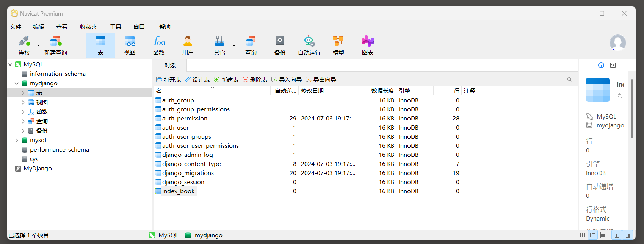This screenshot has height=244, width=644.
Task: Select the 表 table toolbar icon
Action: click(100, 45)
